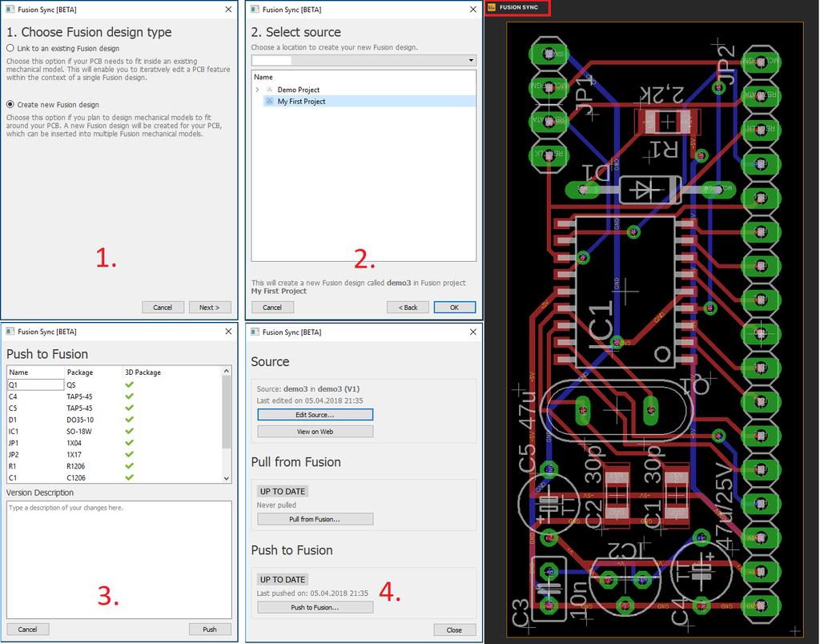Click the 'View on Web' button
Viewport: 820px width, 644px height.
tap(316, 431)
